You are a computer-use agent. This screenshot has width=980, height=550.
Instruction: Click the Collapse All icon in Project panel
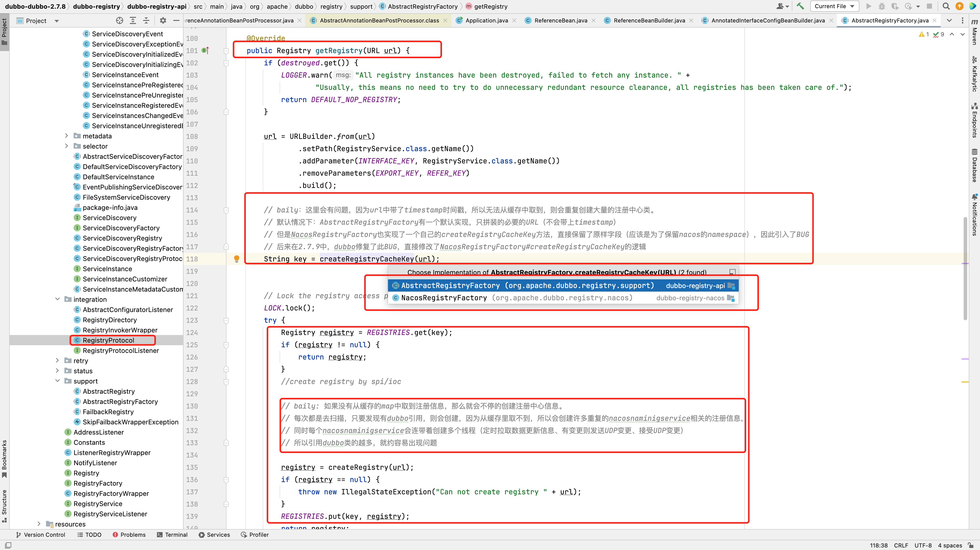[146, 20]
